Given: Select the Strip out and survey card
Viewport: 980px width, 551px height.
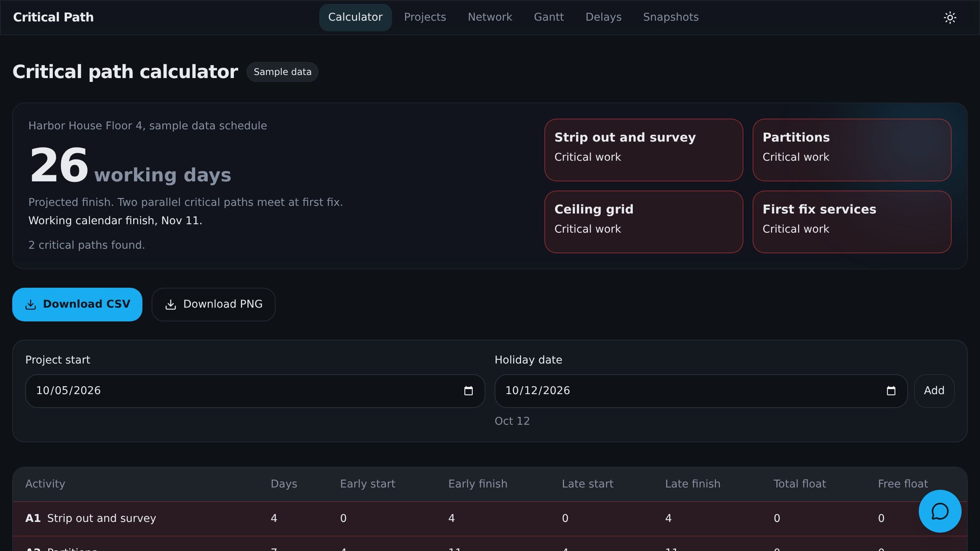Looking at the screenshot, I should pyautogui.click(x=644, y=150).
